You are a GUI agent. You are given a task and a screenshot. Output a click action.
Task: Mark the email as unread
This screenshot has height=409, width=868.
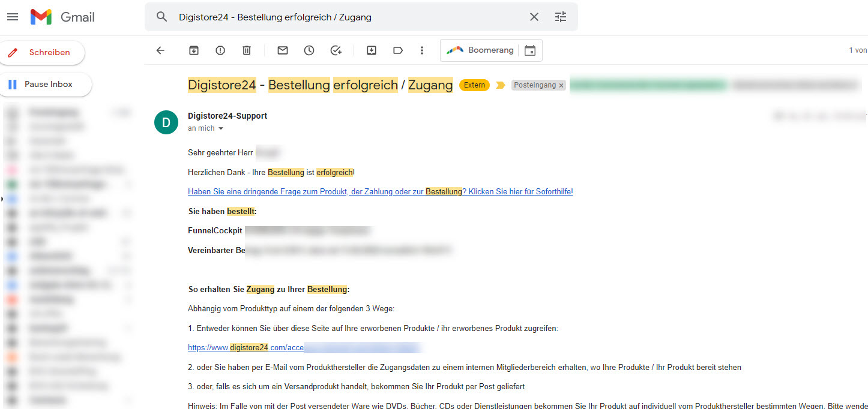click(x=283, y=50)
